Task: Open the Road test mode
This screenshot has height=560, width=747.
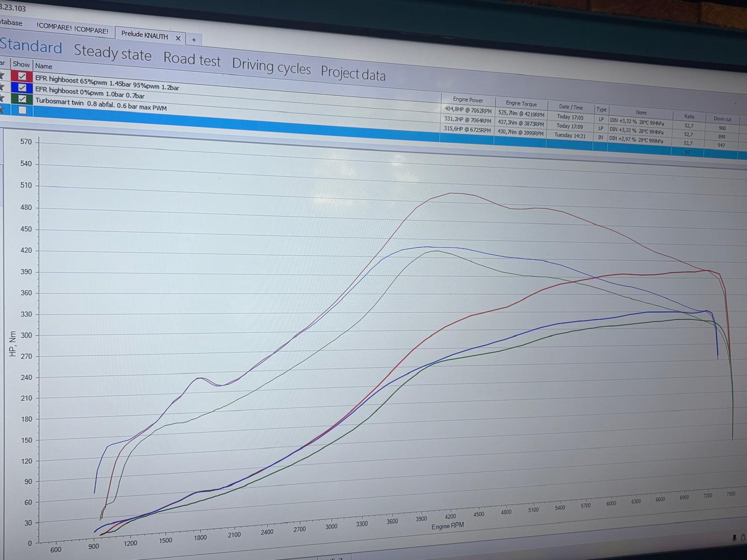Action: pyautogui.click(x=192, y=59)
